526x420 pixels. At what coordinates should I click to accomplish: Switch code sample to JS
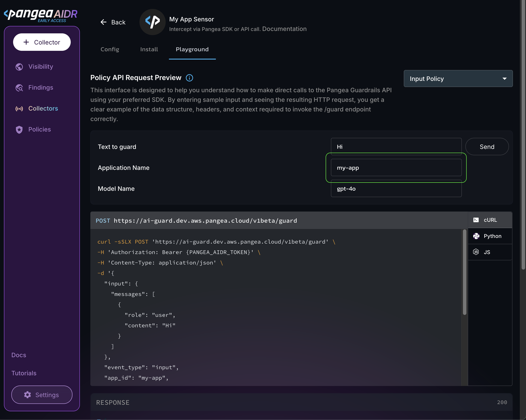[490, 252]
